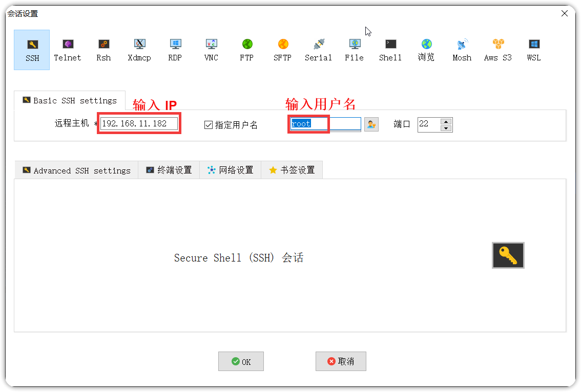Choose the Rsh session icon
The image size is (581, 392).
point(103,50)
